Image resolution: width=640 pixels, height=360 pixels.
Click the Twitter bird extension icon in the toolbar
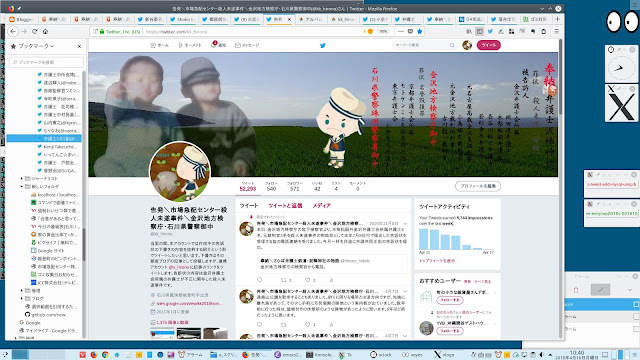point(490,31)
